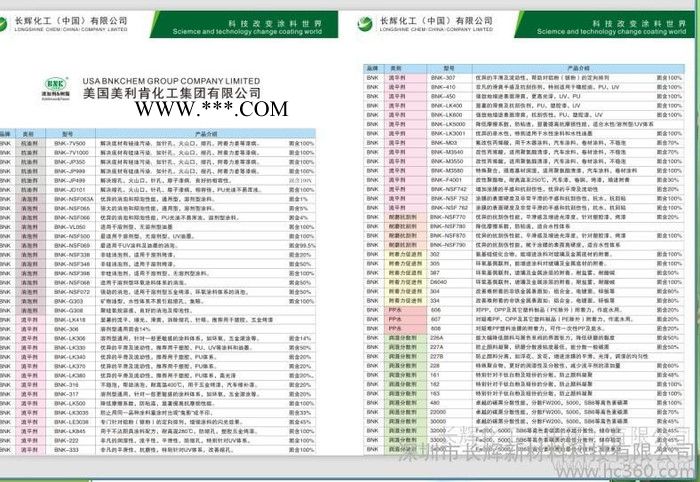Image resolution: width=700 pixels, height=482 pixels.
Task: Click the '长辉化工（中国）有限公司' name on the right page
Action: (x=436, y=21)
